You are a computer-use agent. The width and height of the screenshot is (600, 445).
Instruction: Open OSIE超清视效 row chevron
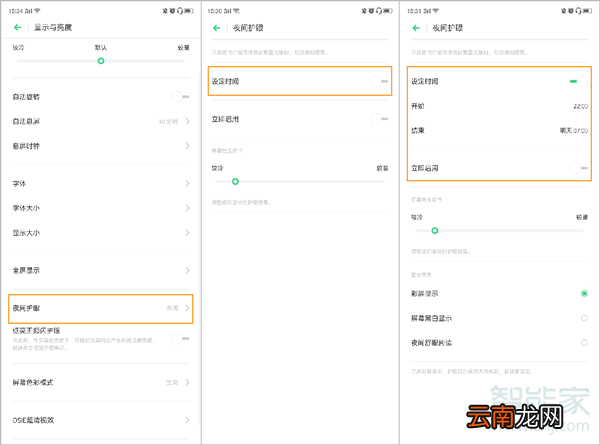(x=188, y=420)
